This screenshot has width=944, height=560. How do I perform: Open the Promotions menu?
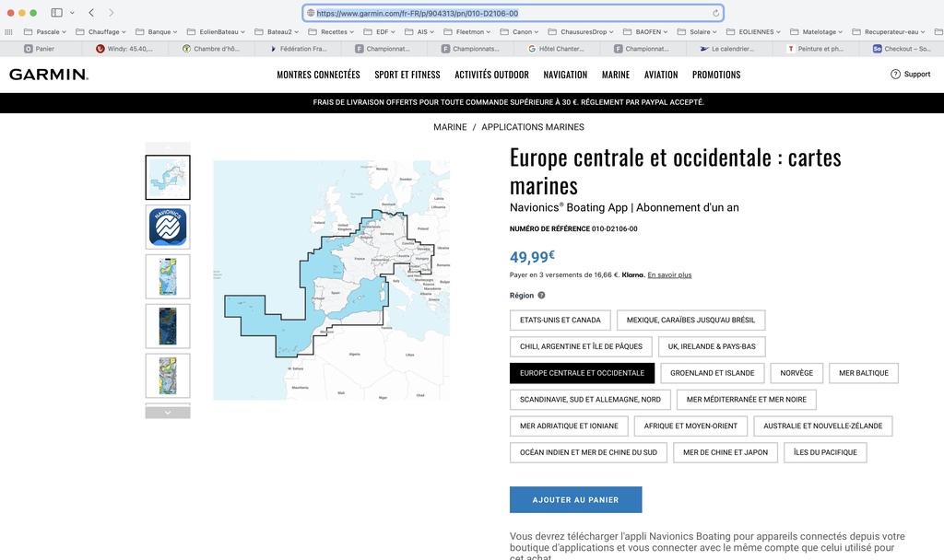716,75
